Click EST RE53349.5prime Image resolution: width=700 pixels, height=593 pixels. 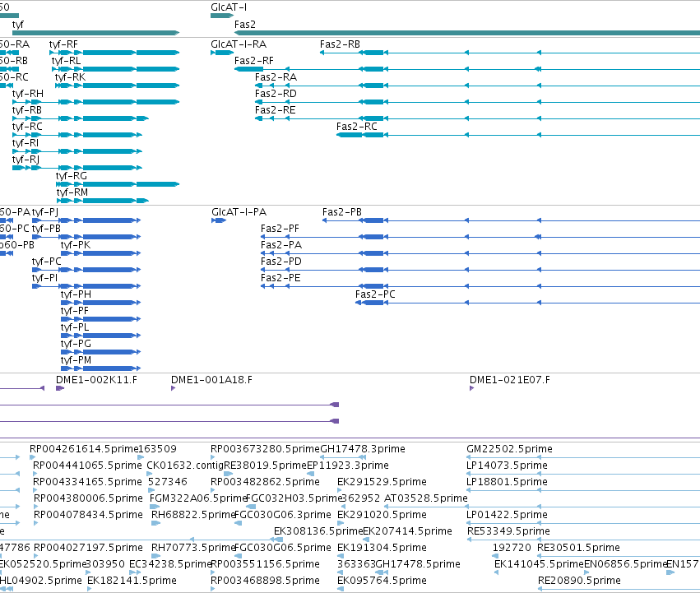pos(583,540)
